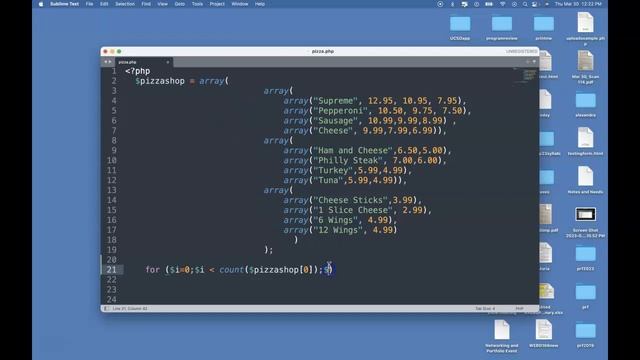
Task: Open the Project menu
Action: pyautogui.click(x=217, y=4)
